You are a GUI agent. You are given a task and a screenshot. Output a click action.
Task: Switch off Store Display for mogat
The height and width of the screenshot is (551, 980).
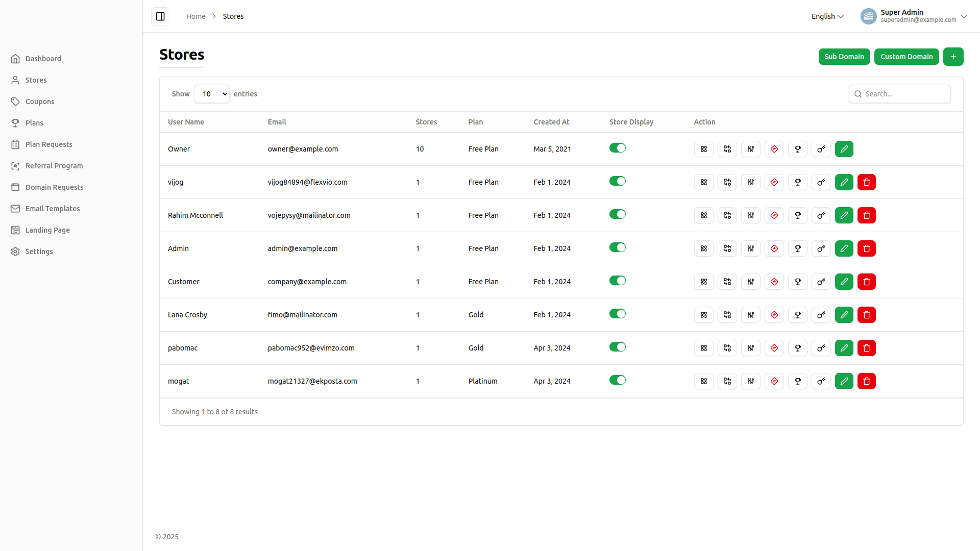(x=617, y=380)
